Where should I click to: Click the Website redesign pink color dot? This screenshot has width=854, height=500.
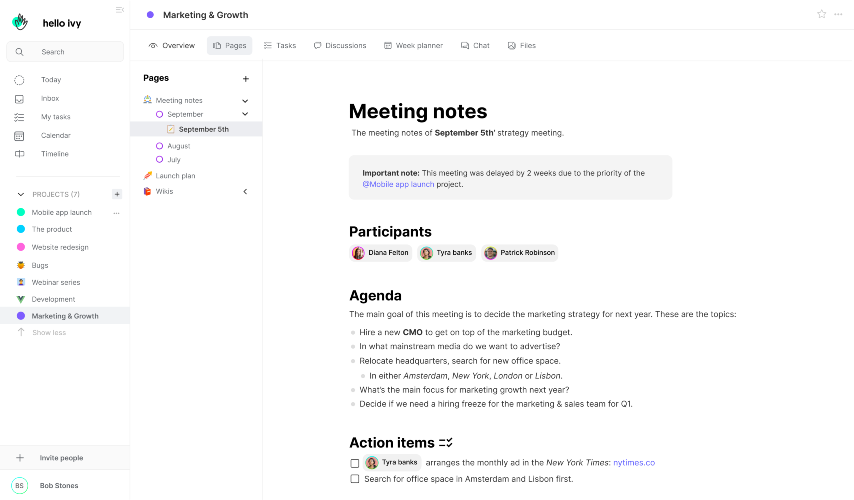coord(21,247)
